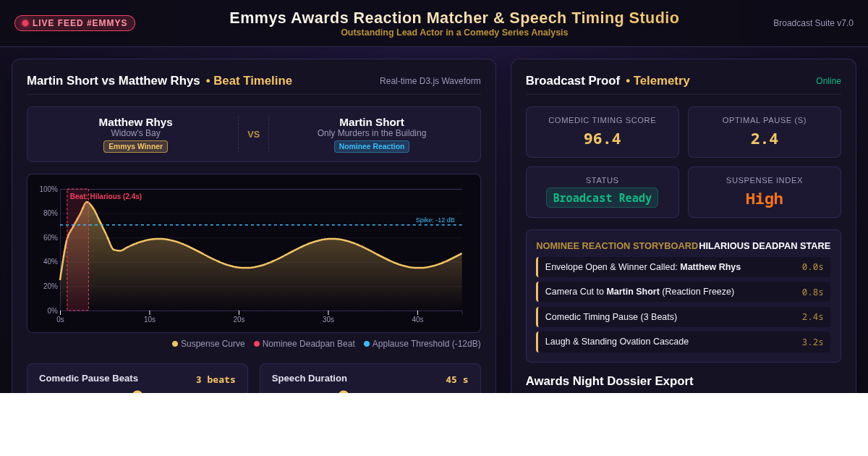Click the Comedic Timing Score value 96.4
This screenshot has width=868, height=456.
coord(602,138)
